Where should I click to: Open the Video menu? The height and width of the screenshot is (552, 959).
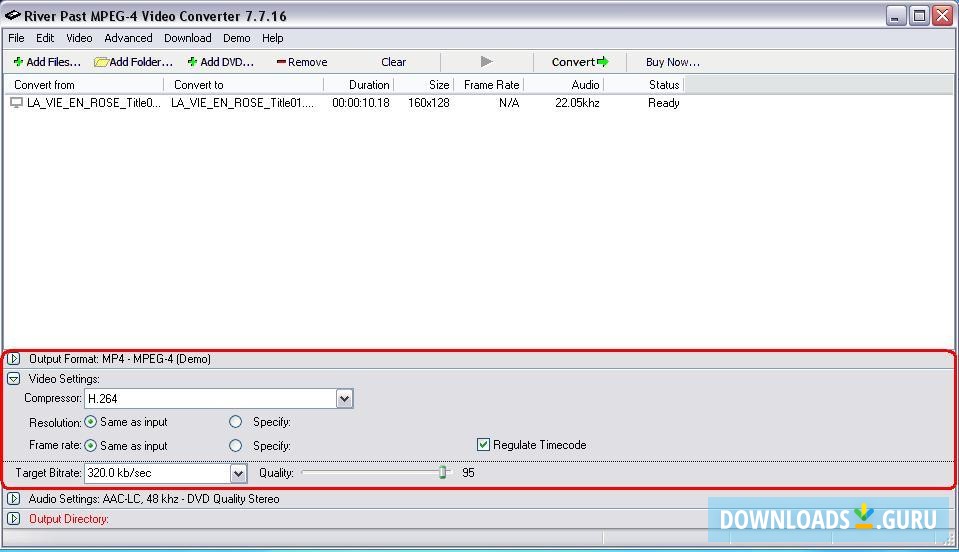tap(79, 38)
